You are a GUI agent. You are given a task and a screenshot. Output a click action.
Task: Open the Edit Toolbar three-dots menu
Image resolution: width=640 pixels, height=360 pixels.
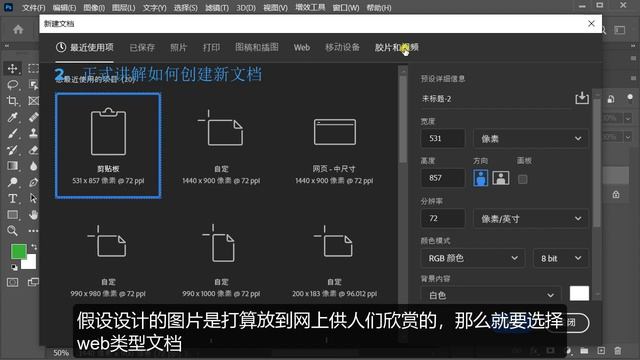33,231
